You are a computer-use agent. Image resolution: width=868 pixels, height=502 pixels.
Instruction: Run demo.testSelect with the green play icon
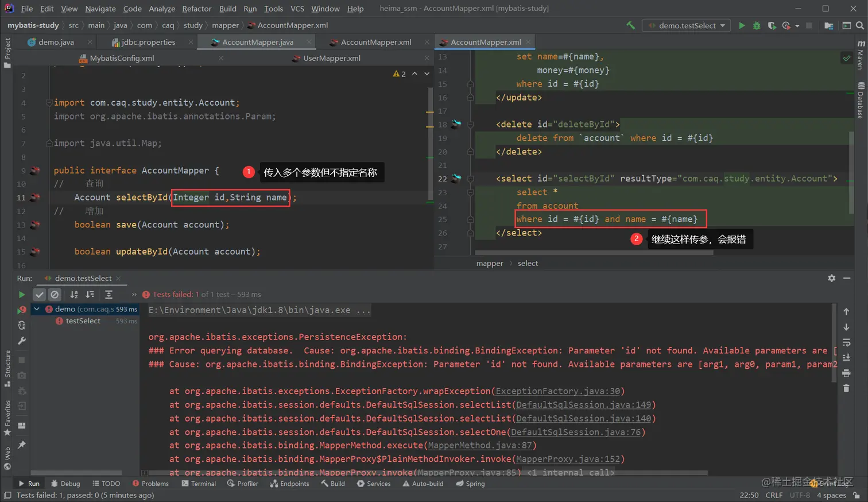[742, 25]
